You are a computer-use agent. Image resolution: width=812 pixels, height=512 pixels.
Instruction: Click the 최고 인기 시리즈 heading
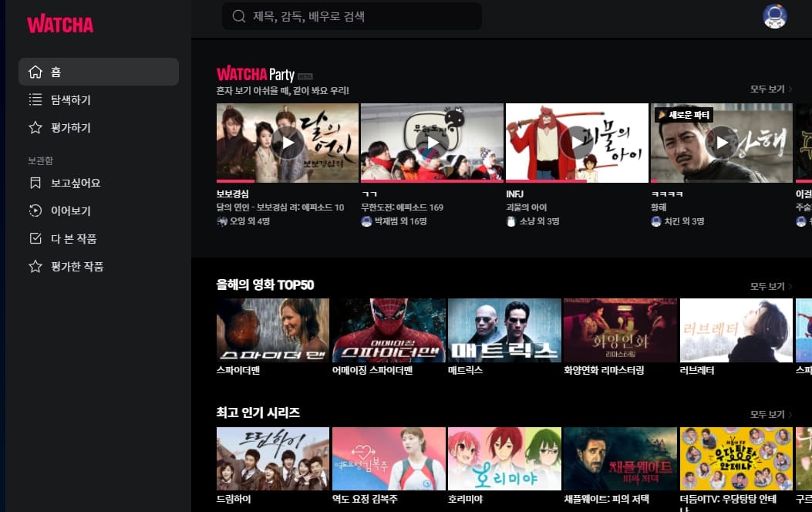click(258, 413)
